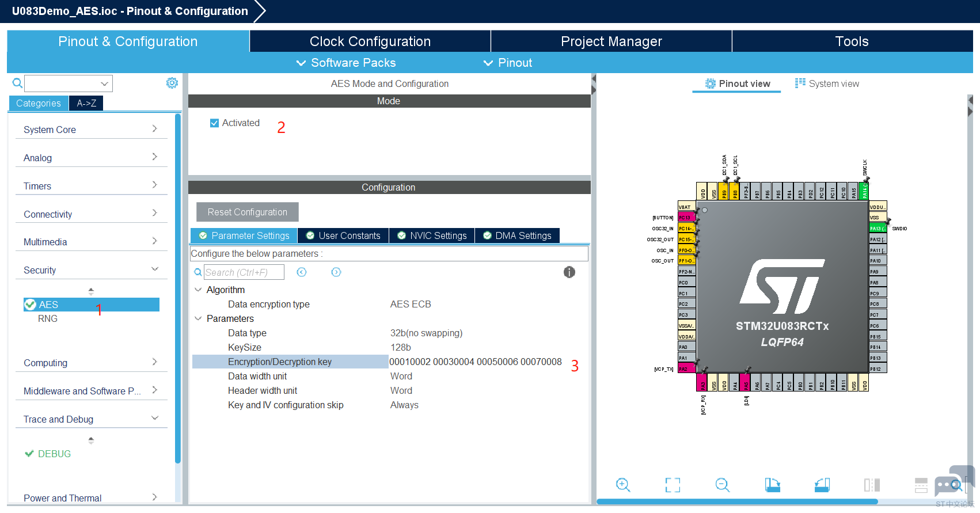Go to previous parameter search result
This screenshot has width=980, height=513.
click(302, 272)
